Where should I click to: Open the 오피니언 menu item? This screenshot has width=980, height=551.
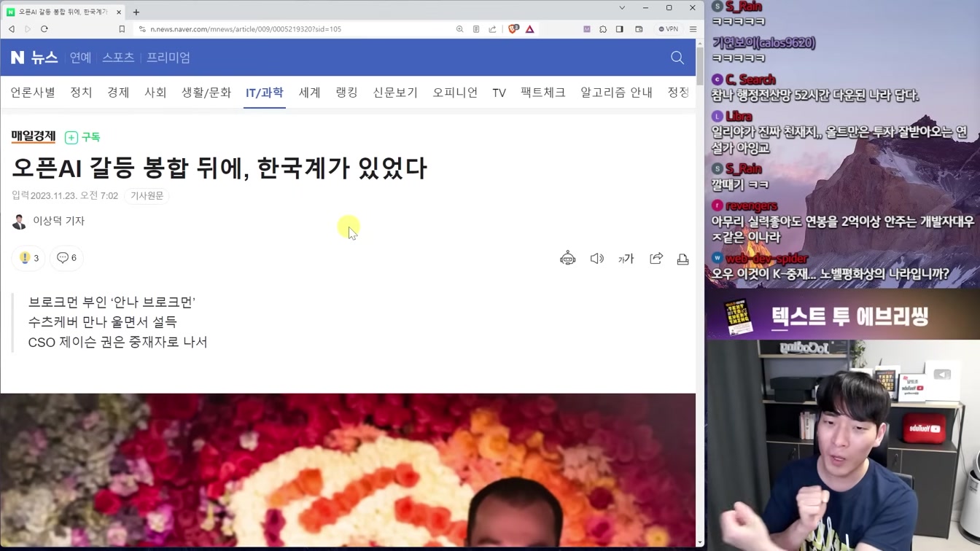pyautogui.click(x=455, y=93)
